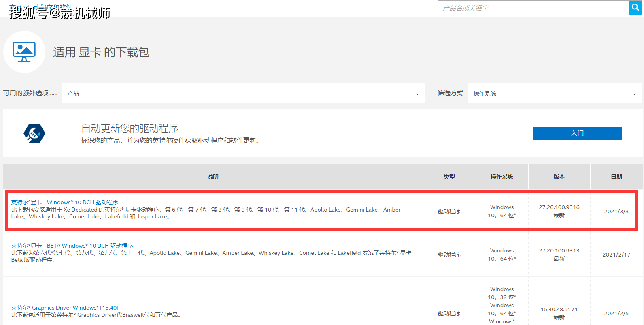Click the date 2021/2/5
Screen dimensions: 644x325
pyautogui.click(x=616, y=313)
